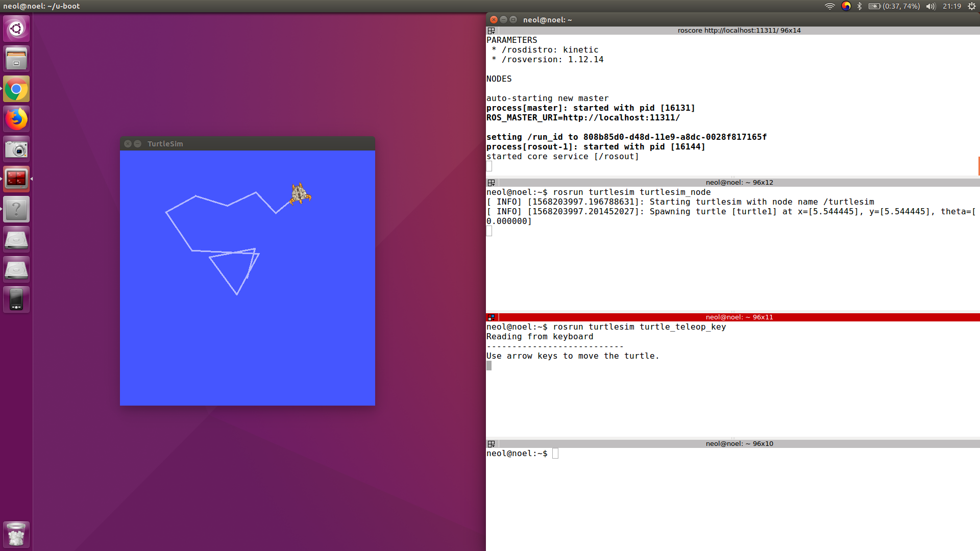Open the system gear session menu
Image resolution: width=980 pixels, height=551 pixels.
click(972, 6)
